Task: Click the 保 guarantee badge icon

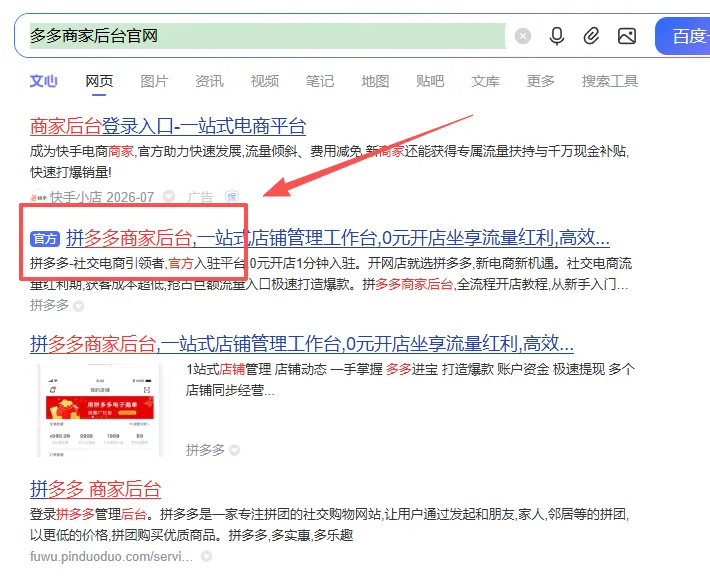Action: click(x=231, y=197)
